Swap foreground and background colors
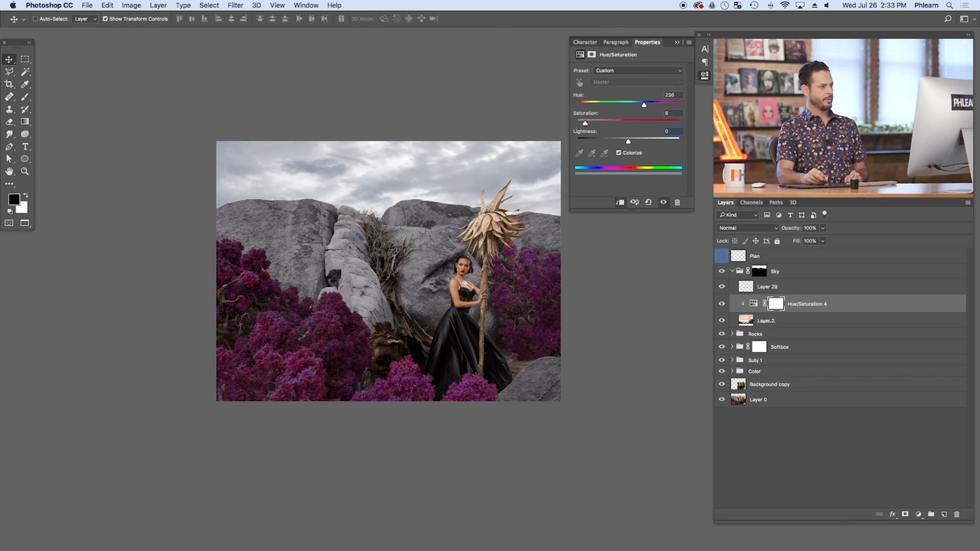This screenshot has width=980, height=551. [24, 196]
